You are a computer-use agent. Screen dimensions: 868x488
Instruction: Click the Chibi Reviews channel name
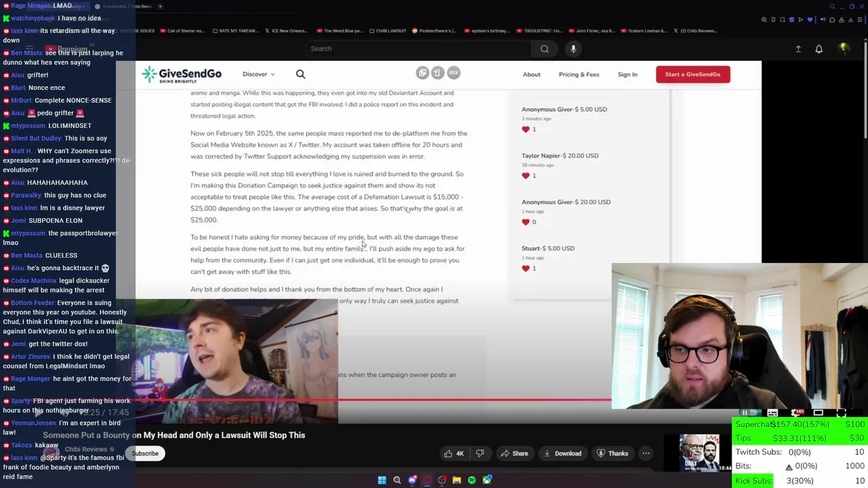pyautogui.click(x=86, y=449)
